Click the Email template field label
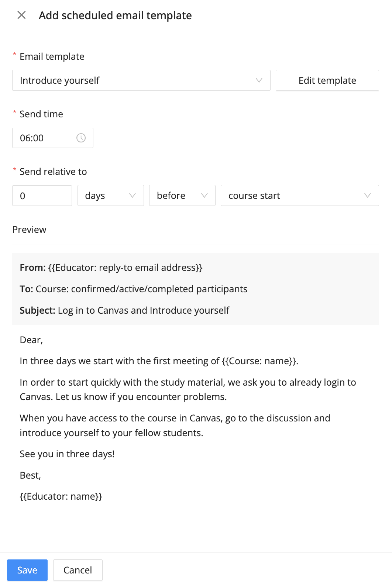The height and width of the screenshot is (586, 392). tap(52, 56)
